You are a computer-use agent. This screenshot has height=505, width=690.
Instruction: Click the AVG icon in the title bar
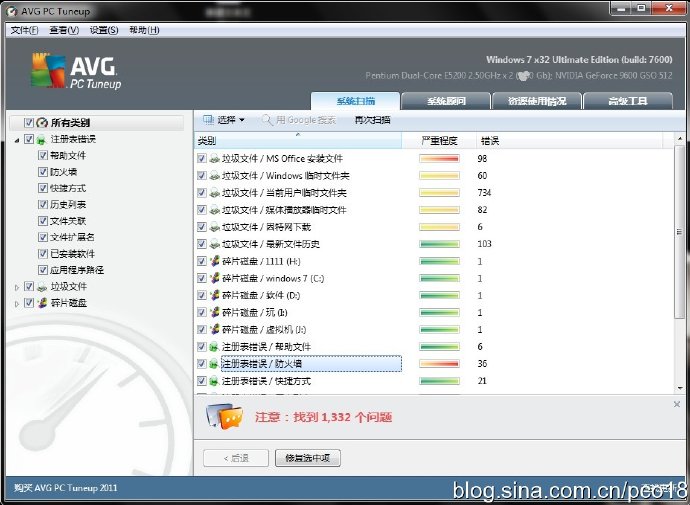(x=12, y=11)
